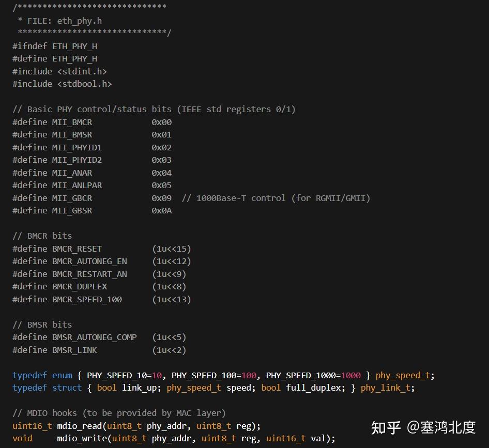Click the MDIO hooks comment line
The image size is (489, 448).
click(119, 412)
